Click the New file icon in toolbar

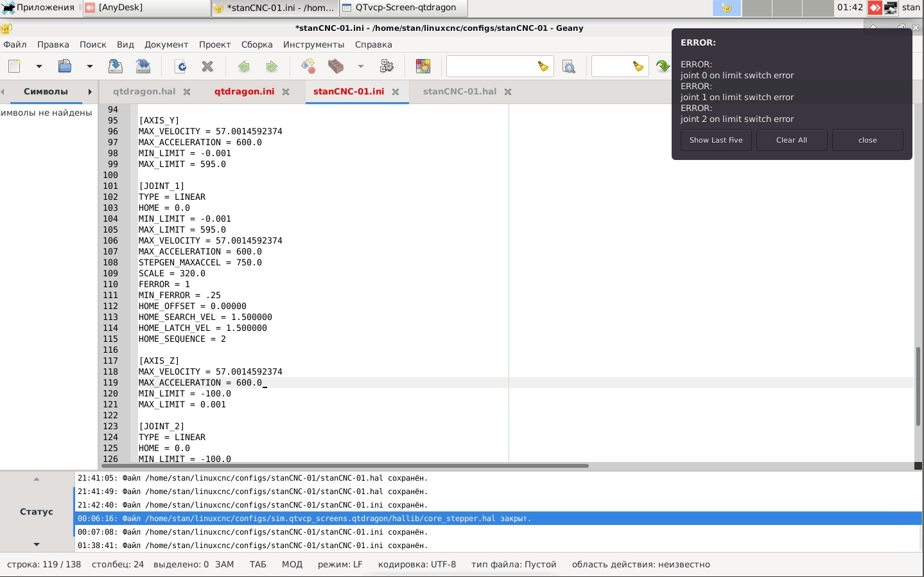coord(15,66)
